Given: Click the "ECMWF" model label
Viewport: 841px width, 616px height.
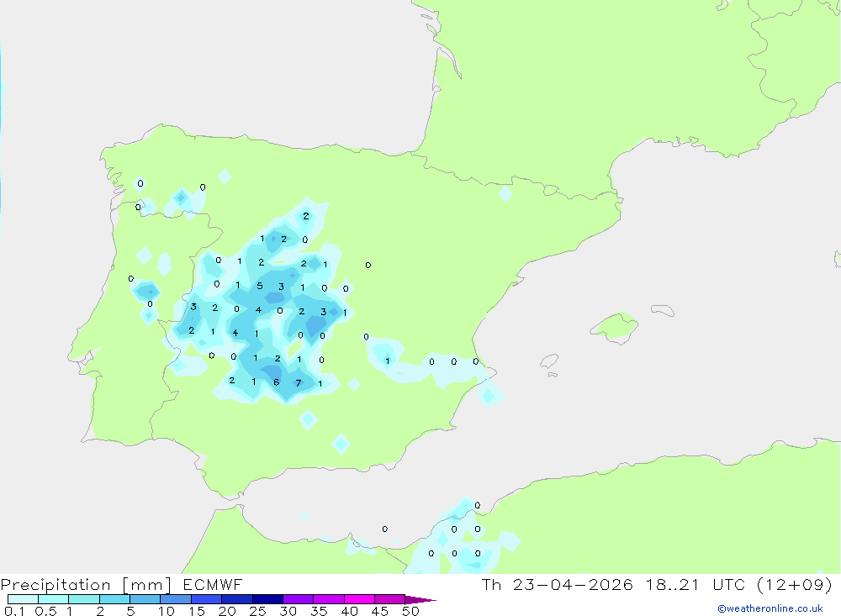Looking at the screenshot, I should [x=213, y=584].
